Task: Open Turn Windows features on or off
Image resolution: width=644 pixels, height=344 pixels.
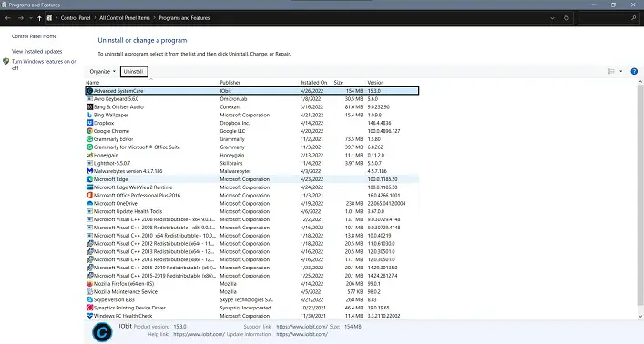Action: click(x=44, y=65)
